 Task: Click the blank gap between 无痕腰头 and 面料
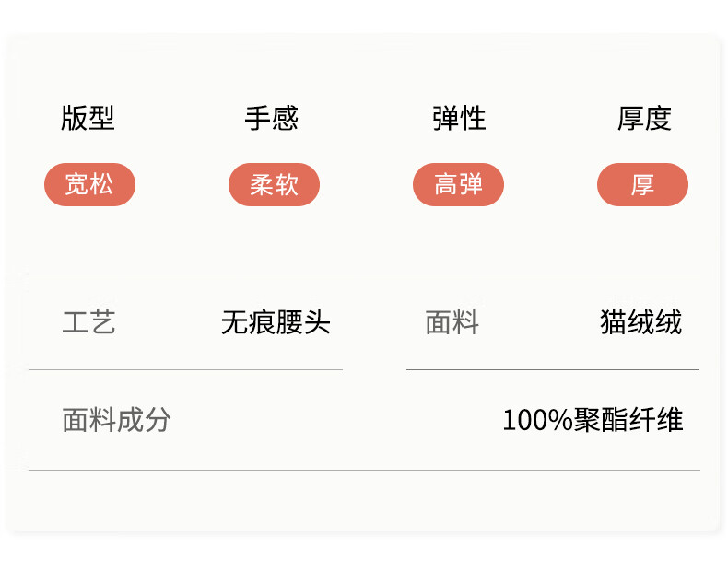375,322
